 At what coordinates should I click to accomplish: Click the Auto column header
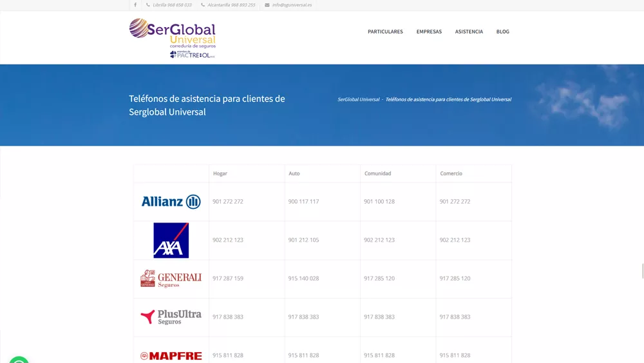pyautogui.click(x=294, y=173)
